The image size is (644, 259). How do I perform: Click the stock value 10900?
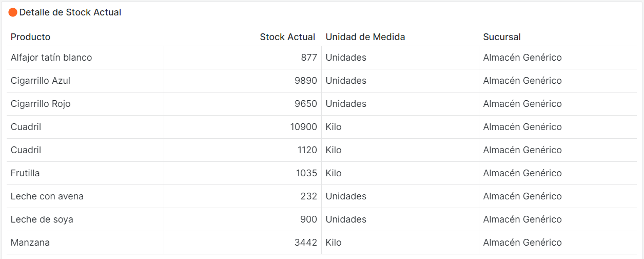pyautogui.click(x=304, y=127)
